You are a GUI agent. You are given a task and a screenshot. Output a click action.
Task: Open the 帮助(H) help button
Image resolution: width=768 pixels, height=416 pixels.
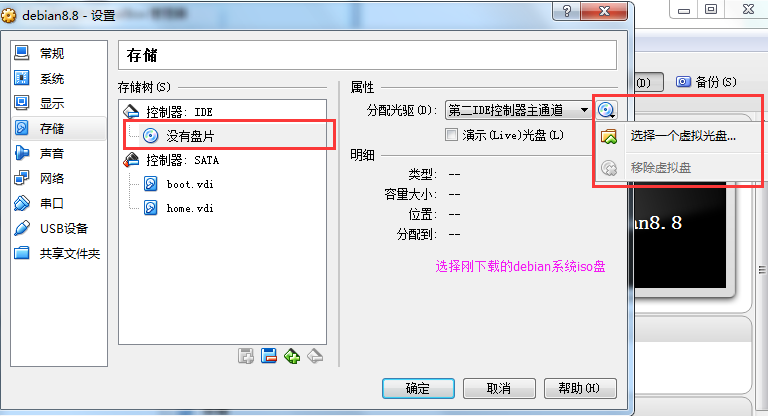coord(580,389)
